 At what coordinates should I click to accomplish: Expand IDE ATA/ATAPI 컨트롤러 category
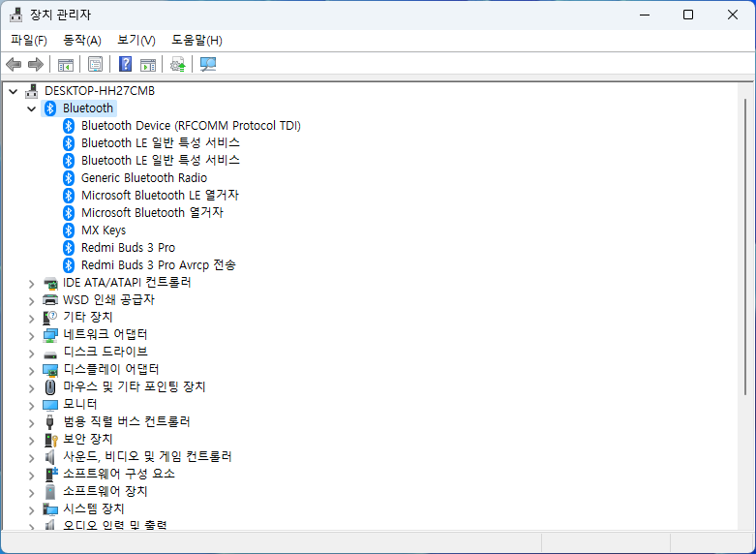[x=32, y=283]
